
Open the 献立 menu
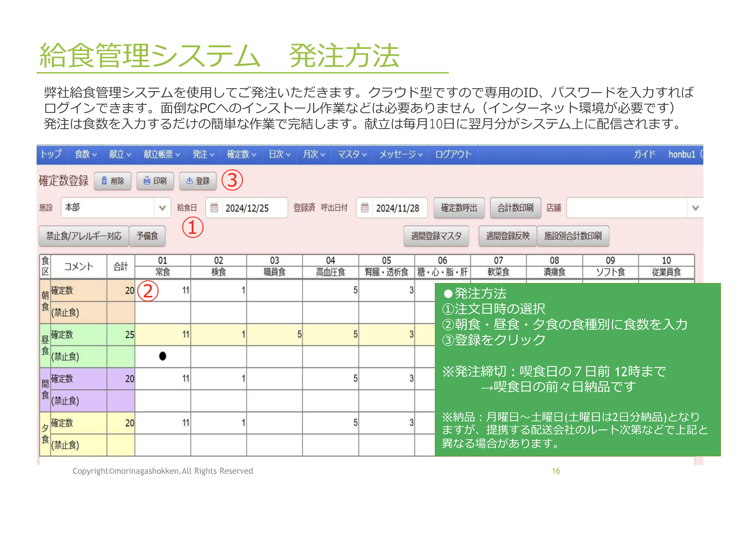click(120, 154)
